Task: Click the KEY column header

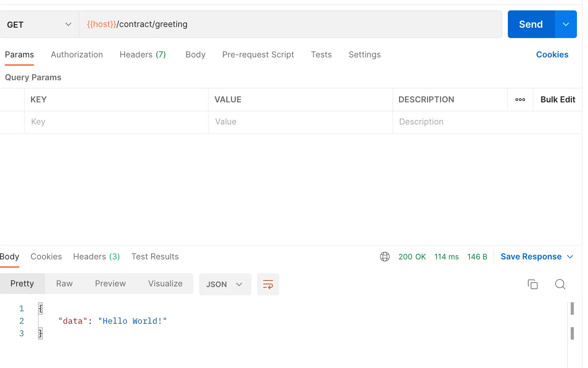Action: pyautogui.click(x=38, y=100)
